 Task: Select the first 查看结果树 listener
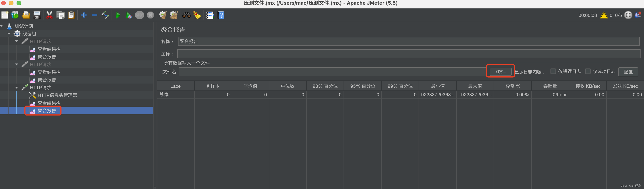(49, 49)
